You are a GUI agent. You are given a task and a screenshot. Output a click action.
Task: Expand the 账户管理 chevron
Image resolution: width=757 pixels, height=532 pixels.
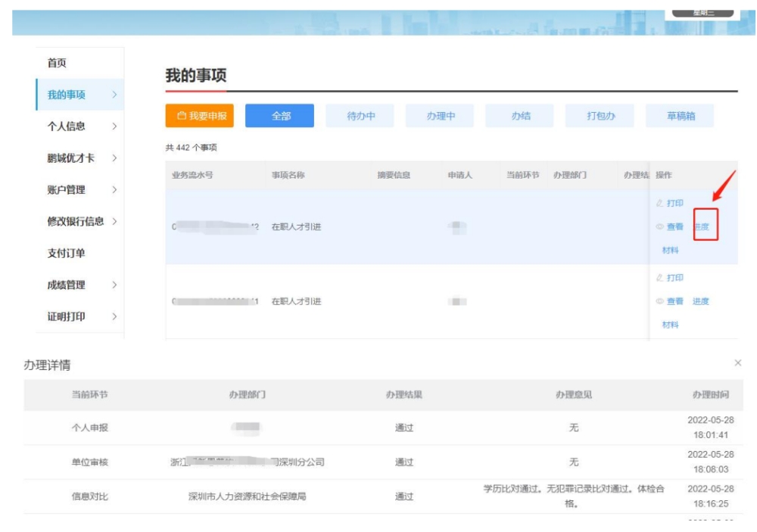point(114,190)
